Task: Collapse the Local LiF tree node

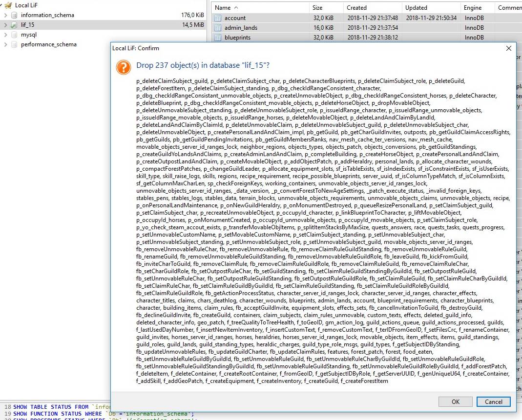Action: 2,5
